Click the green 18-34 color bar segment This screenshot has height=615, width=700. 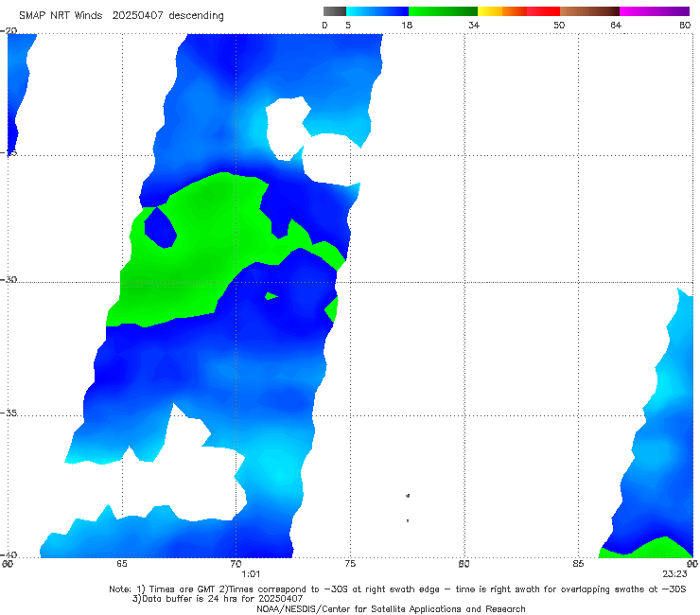(443, 11)
